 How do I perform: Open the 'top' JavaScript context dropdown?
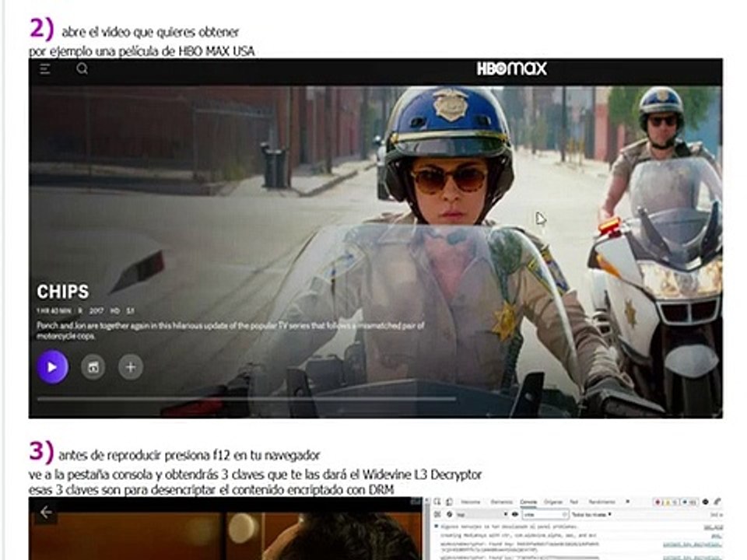click(482, 514)
